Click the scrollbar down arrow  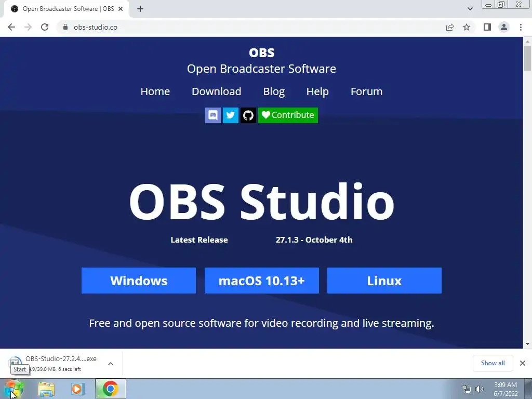pyautogui.click(x=527, y=344)
